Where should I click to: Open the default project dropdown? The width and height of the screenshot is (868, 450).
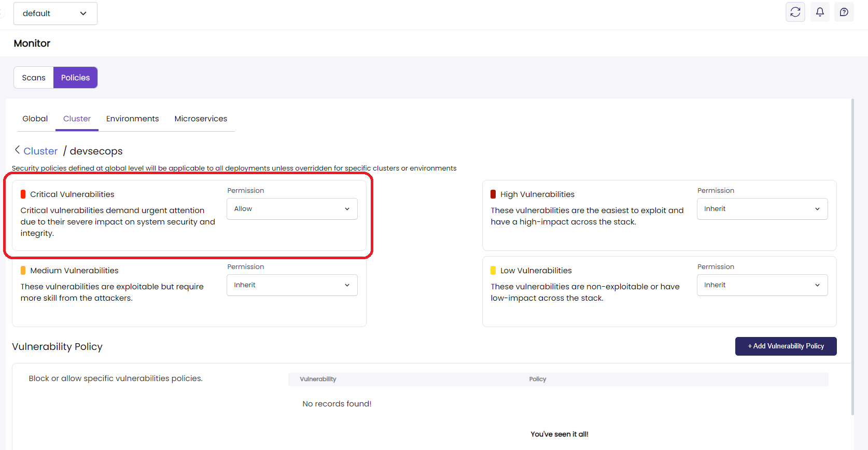[55, 13]
